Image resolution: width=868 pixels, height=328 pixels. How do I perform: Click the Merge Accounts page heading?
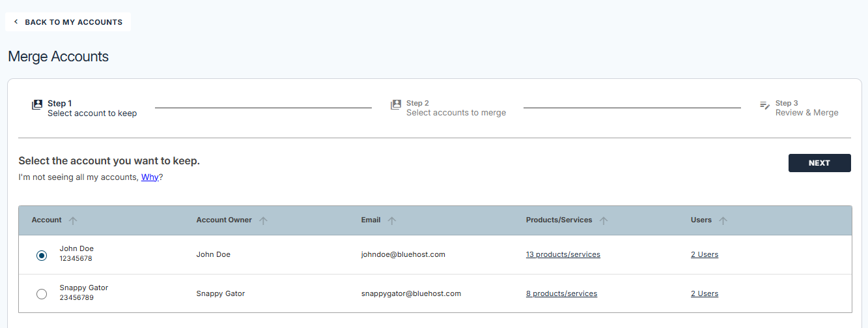[59, 57]
